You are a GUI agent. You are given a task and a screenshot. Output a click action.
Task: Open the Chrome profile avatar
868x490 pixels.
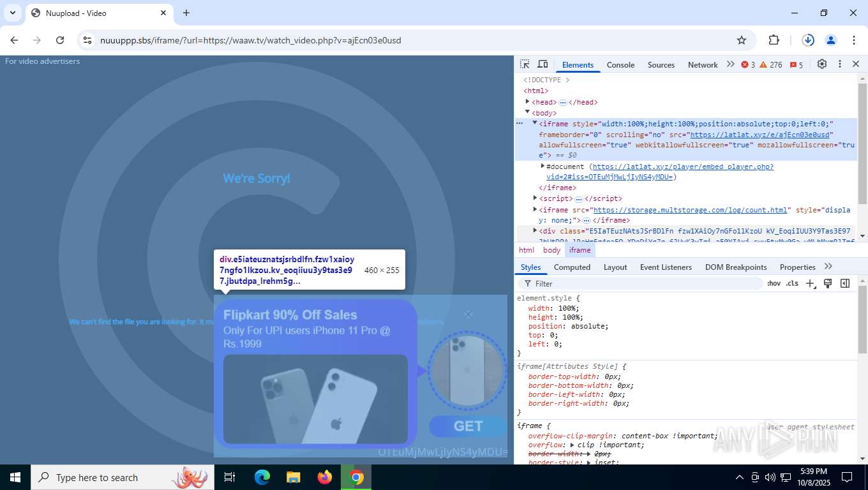point(831,40)
